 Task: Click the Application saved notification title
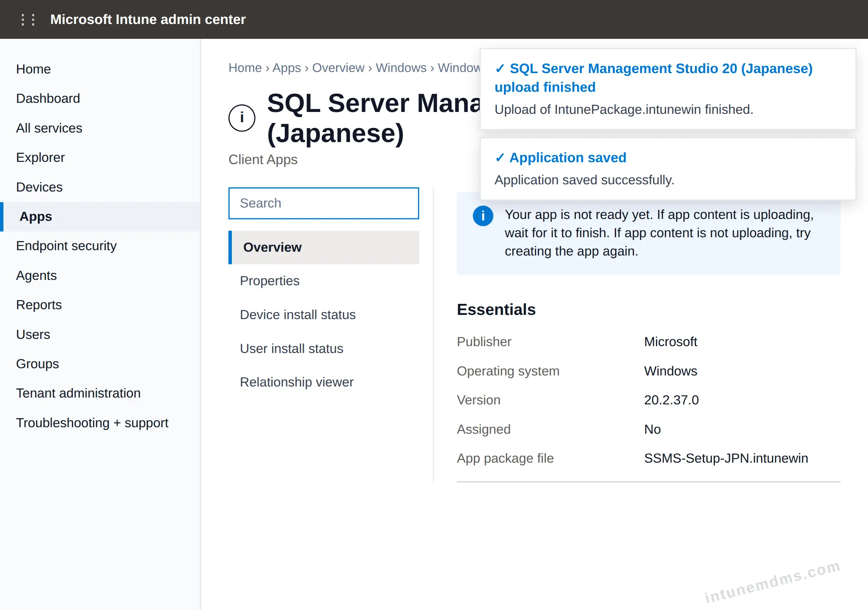(568, 158)
